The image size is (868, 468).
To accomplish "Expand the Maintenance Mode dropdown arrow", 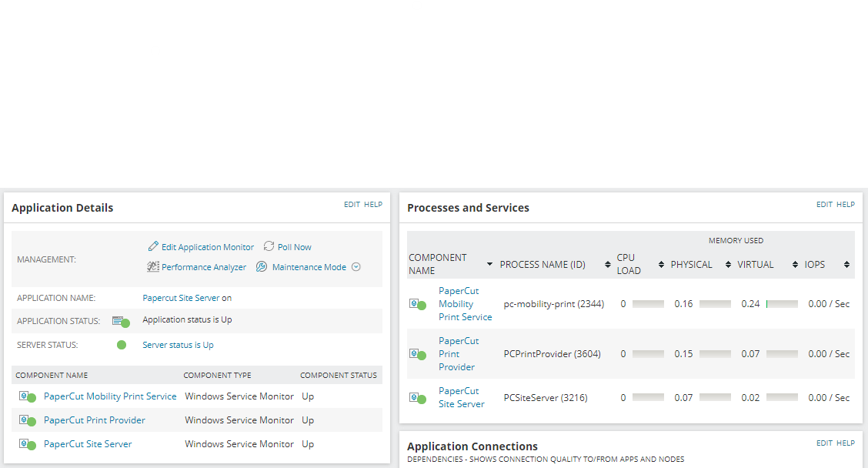I will click(x=356, y=267).
